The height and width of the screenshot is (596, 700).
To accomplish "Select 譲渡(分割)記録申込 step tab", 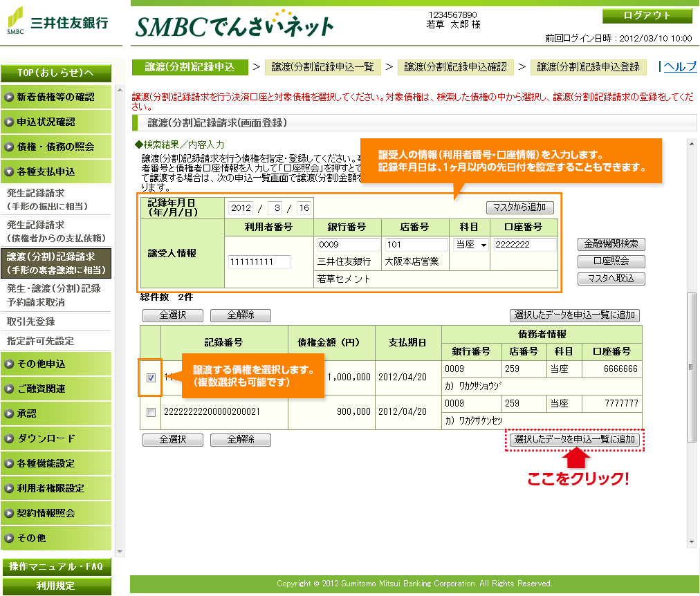I will pos(190,67).
